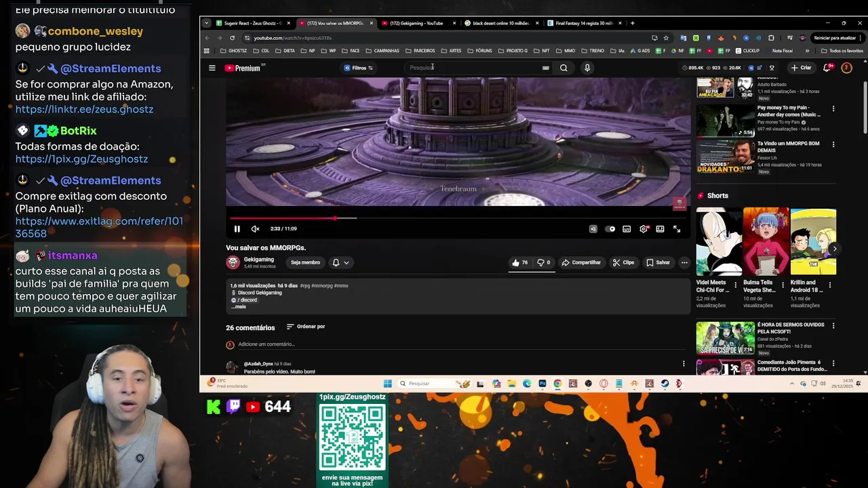Open the YouTube hamburger guide menu

coord(212,68)
